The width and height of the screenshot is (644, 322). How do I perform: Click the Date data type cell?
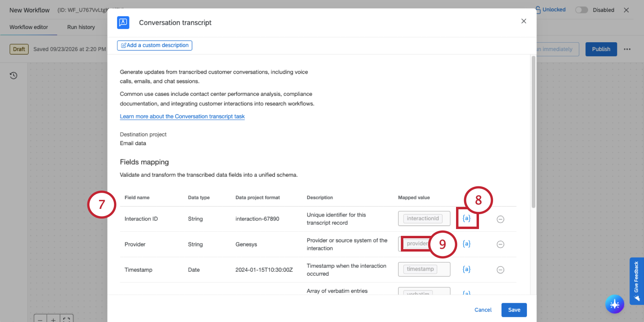pos(194,270)
